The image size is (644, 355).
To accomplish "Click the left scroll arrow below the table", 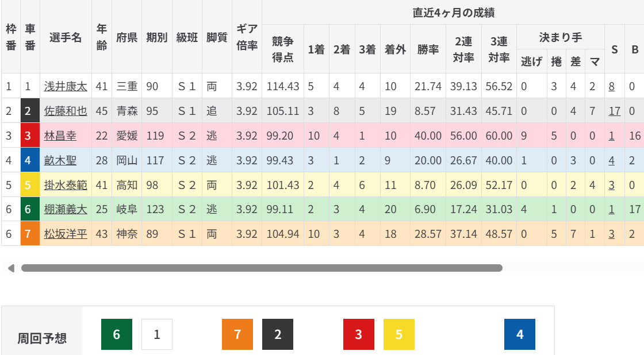I will [11, 268].
